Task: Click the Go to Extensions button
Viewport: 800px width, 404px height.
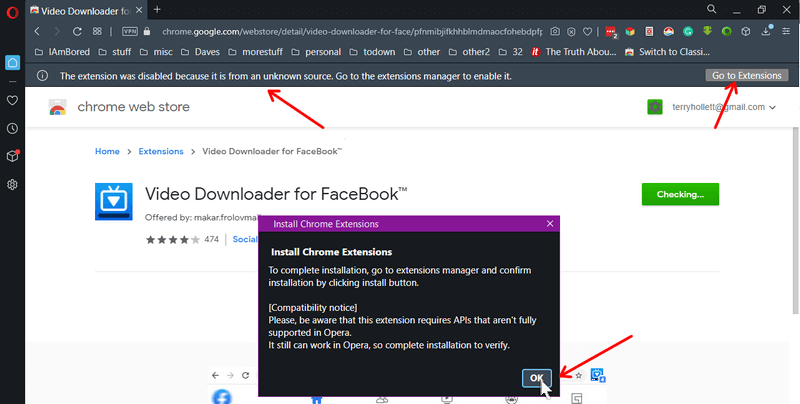Action: pyautogui.click(x=747, y=75)
